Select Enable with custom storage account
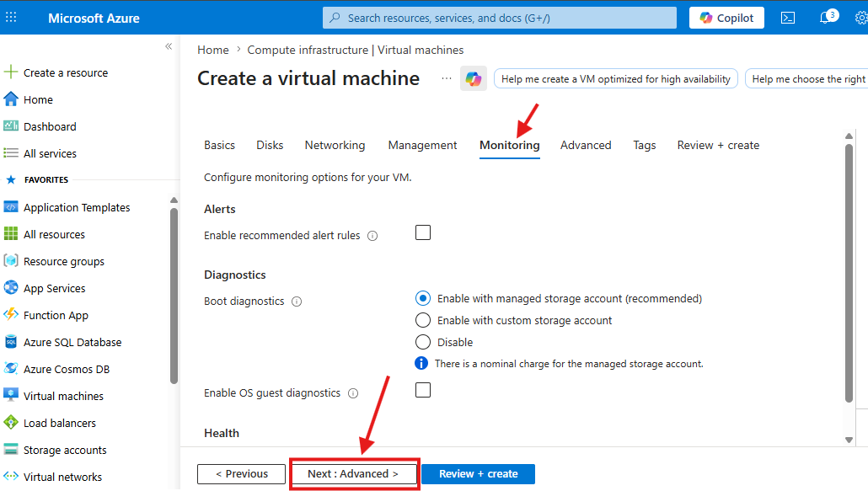This screenshot has height=491, width=868. [423, 320]
